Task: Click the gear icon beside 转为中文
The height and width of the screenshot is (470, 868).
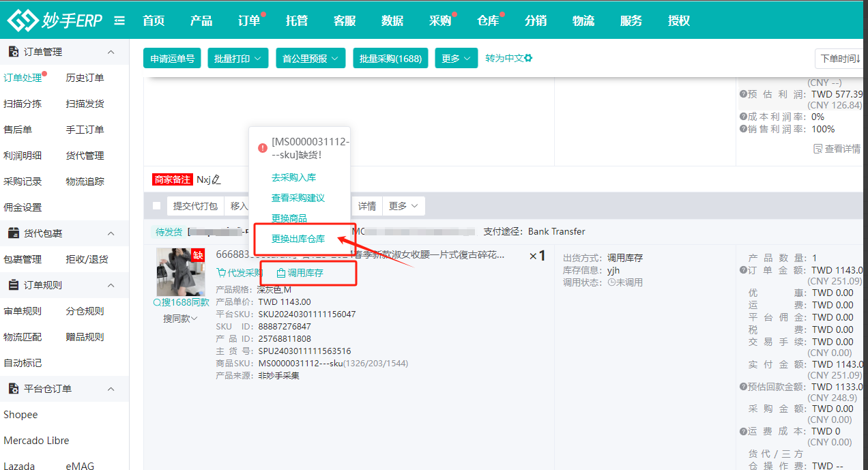Action: click(x=528, y=58)
